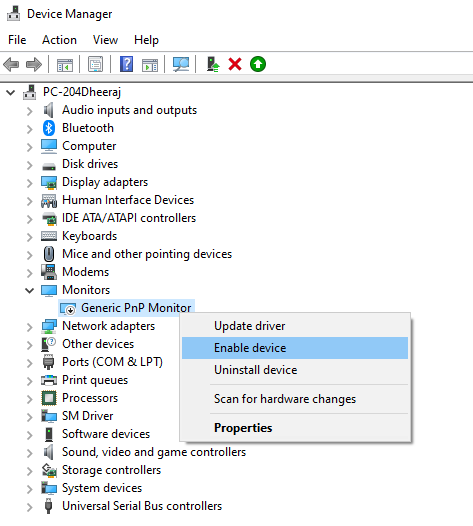Image resolution: width=473 pixels, height=526 pixels.
Task: Select the Computer label
Action: point(89,146)
